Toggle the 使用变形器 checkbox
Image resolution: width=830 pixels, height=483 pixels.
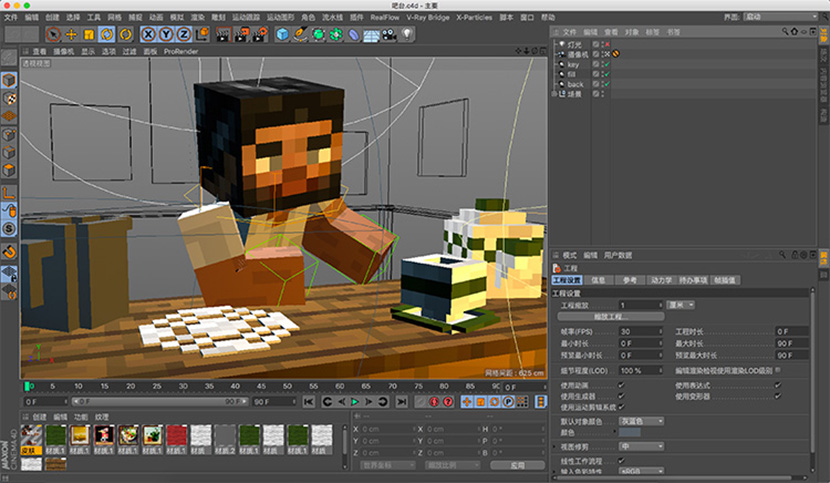coord(778,396)
